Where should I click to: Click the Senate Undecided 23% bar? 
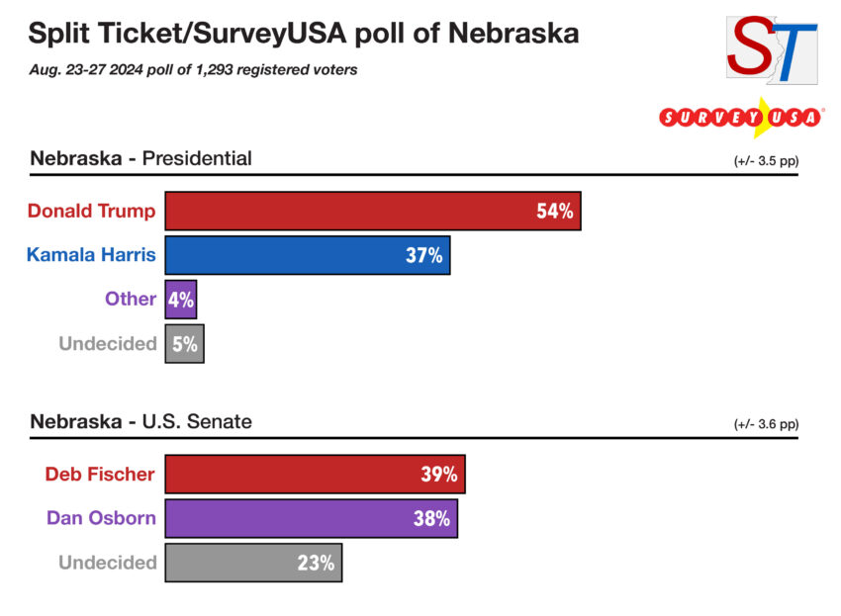click(253, 563)
